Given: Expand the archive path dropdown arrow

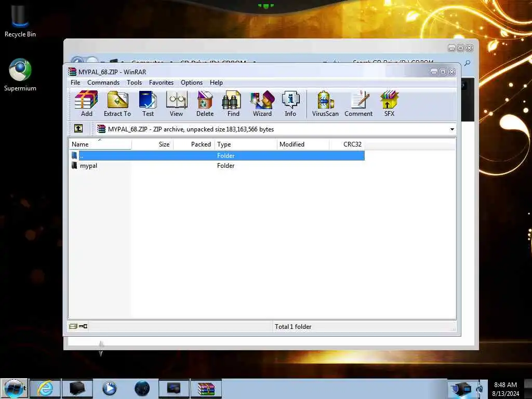Looking at the screenshot, I should click(x=452, y=129).
